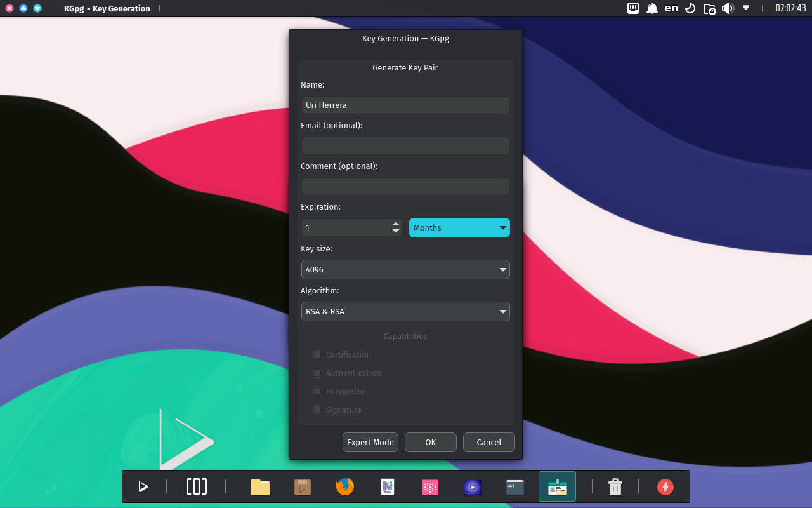812x508 pixels.
Task: Click the Expert Mode button
Action: [370, 442]
